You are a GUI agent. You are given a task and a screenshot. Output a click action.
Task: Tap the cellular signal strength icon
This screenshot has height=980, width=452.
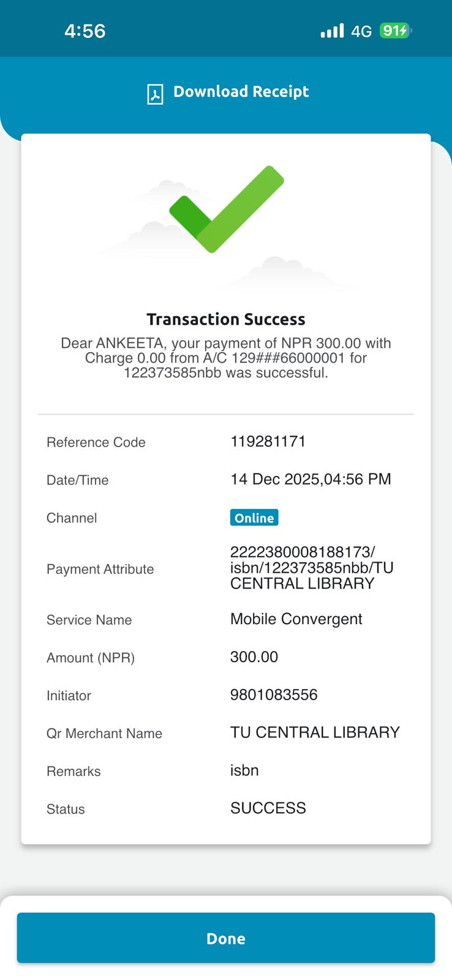pos(332,31)
